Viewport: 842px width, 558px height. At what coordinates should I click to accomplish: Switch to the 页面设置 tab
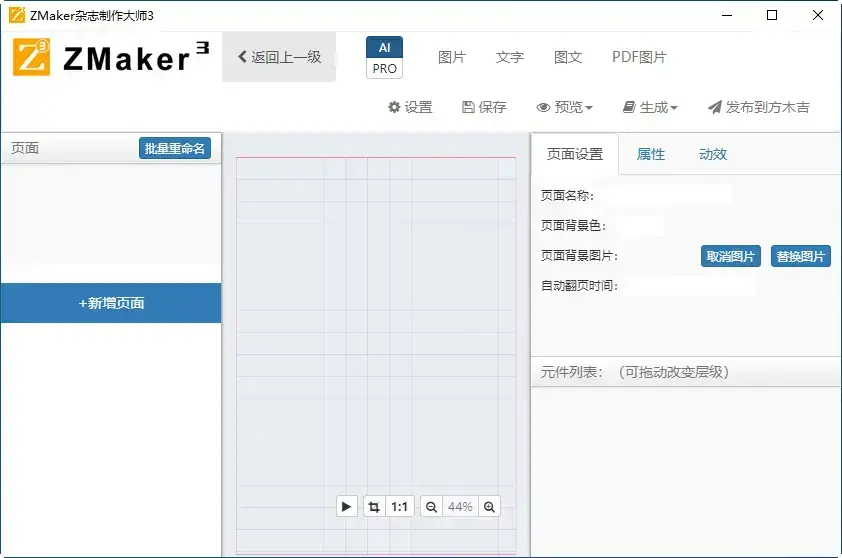point(575,154)
